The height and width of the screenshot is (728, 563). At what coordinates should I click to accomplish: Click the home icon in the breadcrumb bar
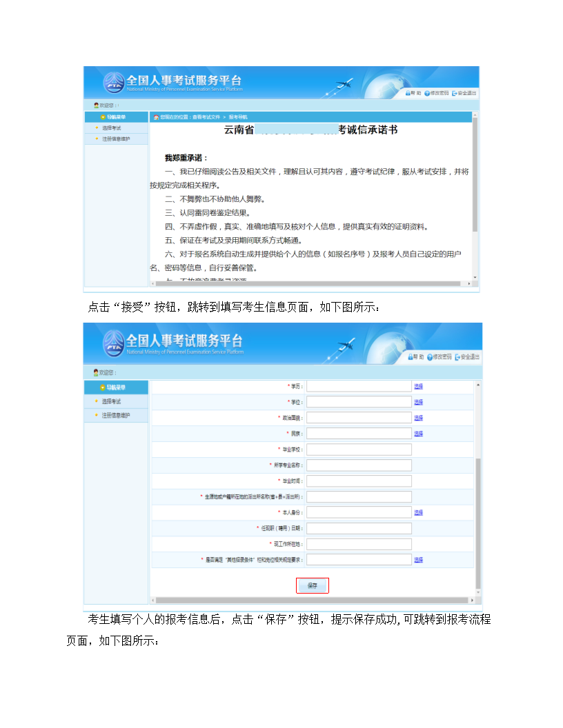157,117
